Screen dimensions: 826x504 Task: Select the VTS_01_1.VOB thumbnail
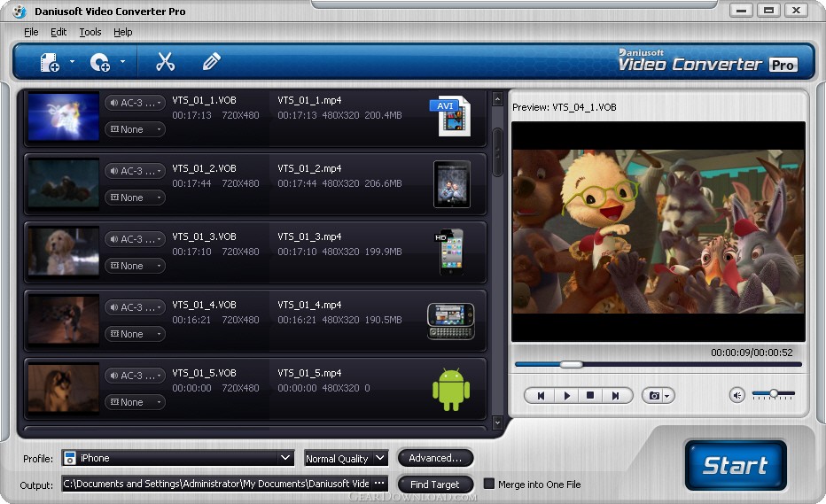coord(63,116)
